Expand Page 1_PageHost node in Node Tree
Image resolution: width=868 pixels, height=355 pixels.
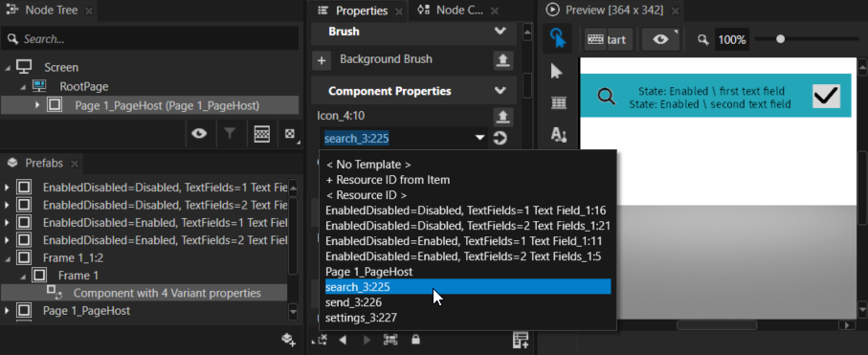[37, 105]
